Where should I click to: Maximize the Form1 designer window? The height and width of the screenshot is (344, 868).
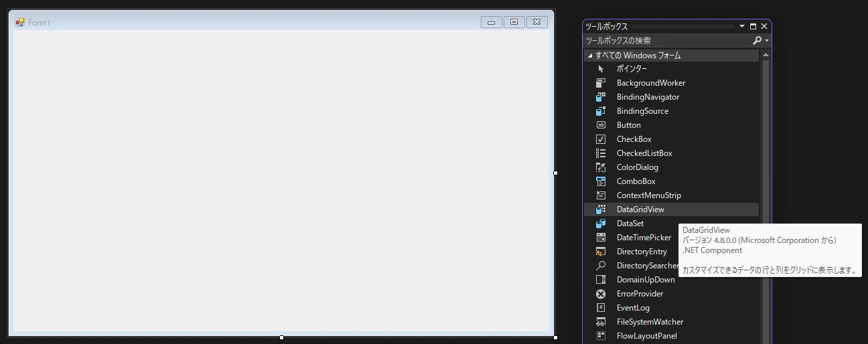click(x=514, y=22)
